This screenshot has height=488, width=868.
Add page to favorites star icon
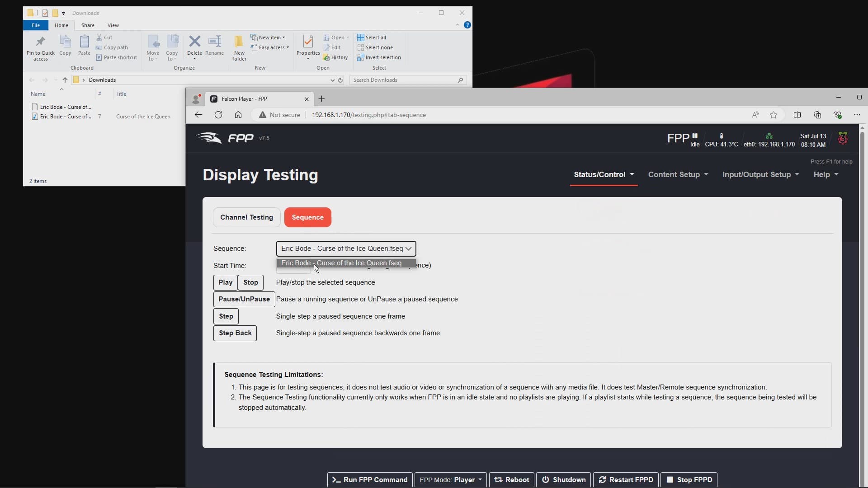coord(774,115)
